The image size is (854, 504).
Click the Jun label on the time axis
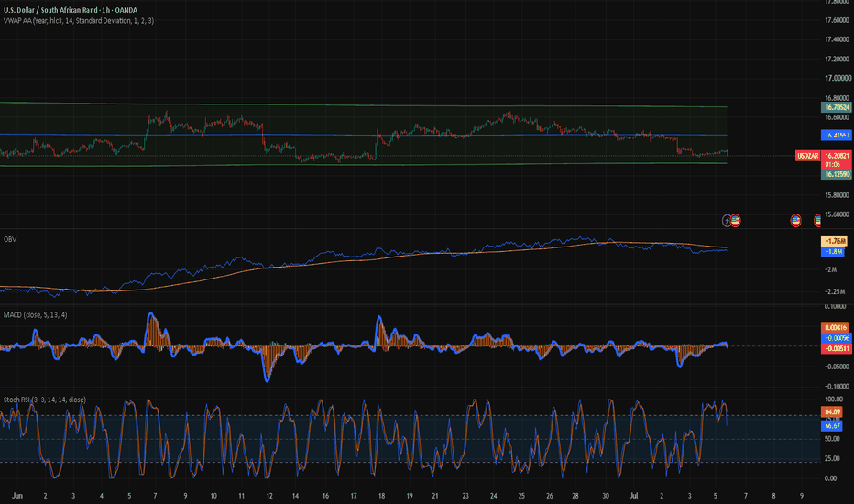17,496
